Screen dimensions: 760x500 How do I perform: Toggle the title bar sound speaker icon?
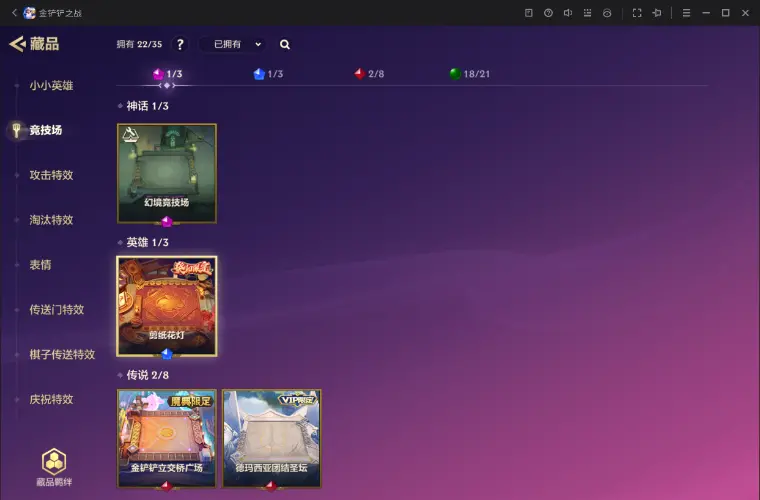pyautogui.click(x=568, y=13)
